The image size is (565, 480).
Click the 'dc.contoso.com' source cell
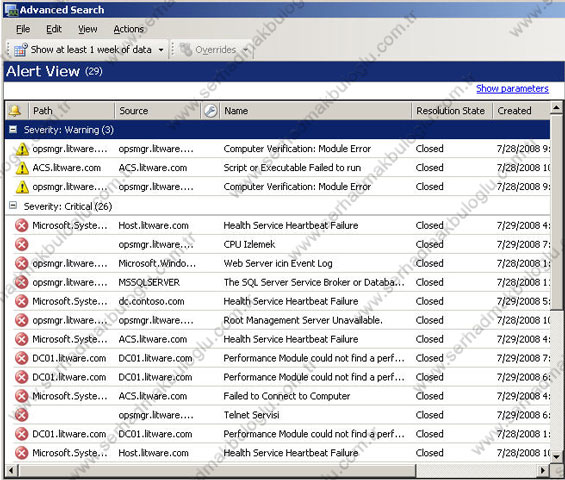[151, 301]
